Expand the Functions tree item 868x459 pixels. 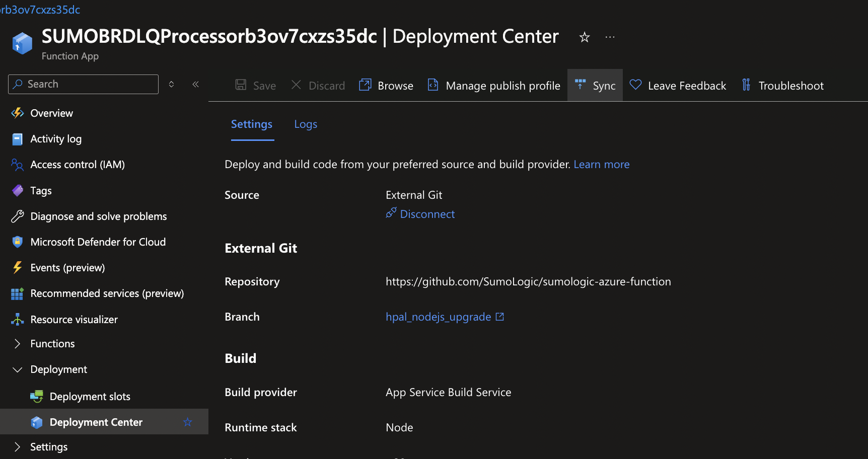coord(17,343)
